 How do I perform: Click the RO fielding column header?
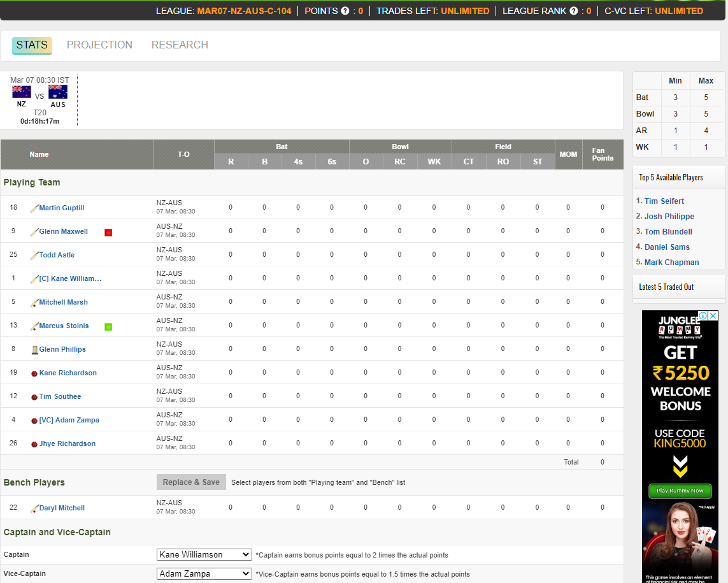click(503, 162)
